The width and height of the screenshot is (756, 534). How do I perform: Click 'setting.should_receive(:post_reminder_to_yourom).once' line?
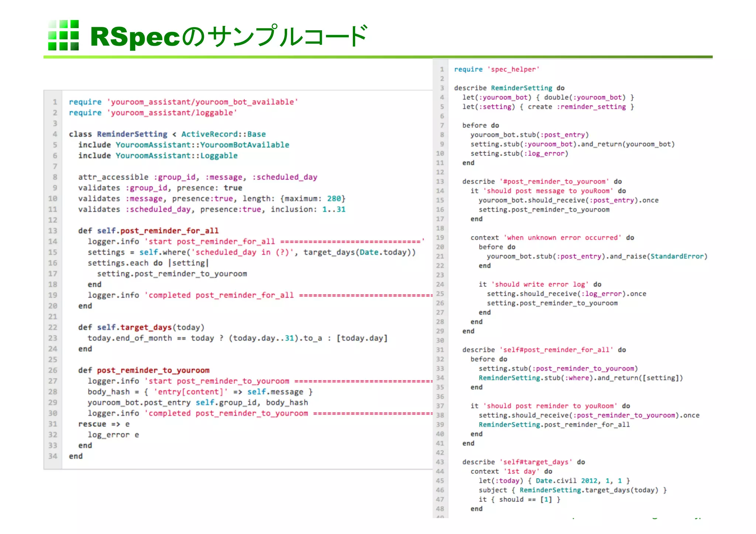[x=589, y=415]
